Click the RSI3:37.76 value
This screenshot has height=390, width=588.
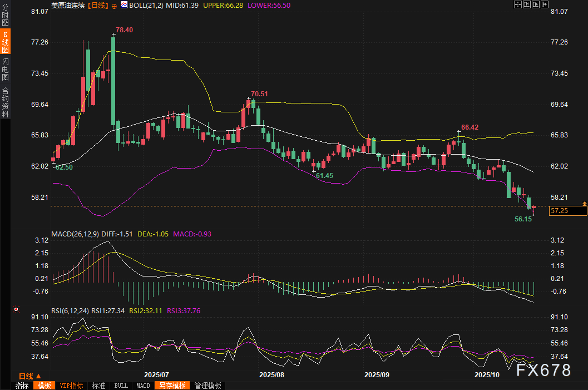[184, 311]
